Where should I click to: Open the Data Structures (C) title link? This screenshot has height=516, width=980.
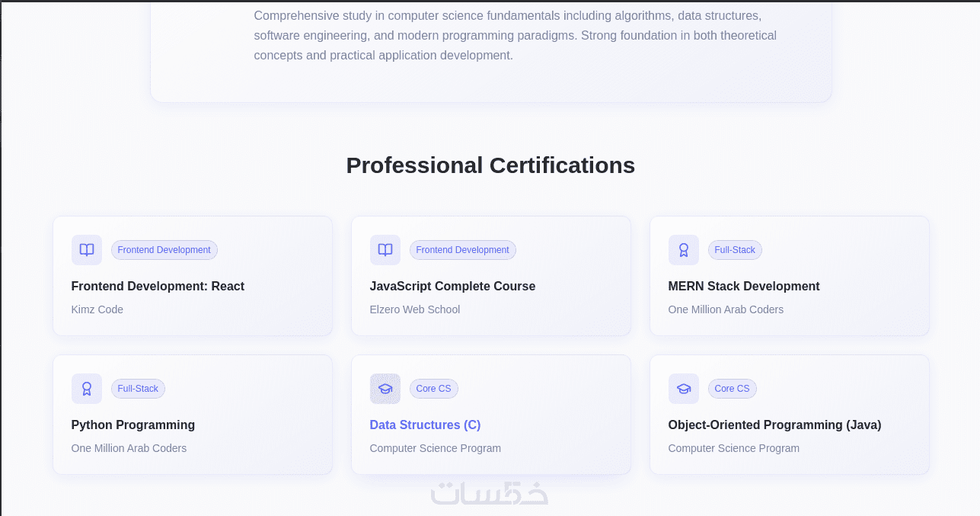[425, 425]
